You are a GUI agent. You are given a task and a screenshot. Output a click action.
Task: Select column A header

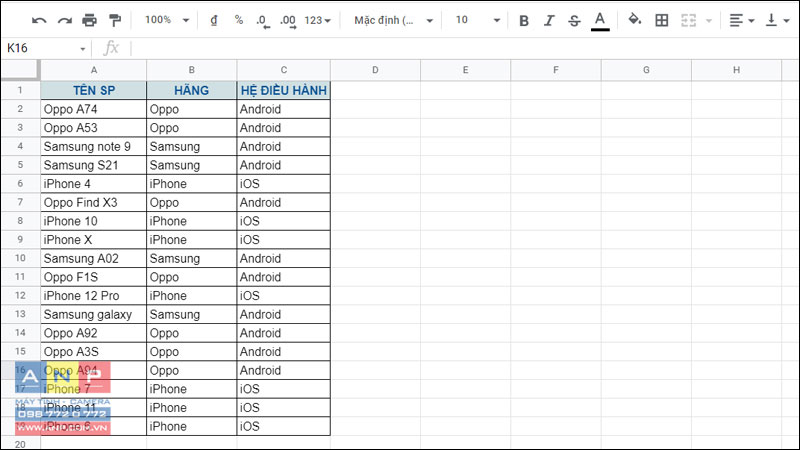[94, 70]
